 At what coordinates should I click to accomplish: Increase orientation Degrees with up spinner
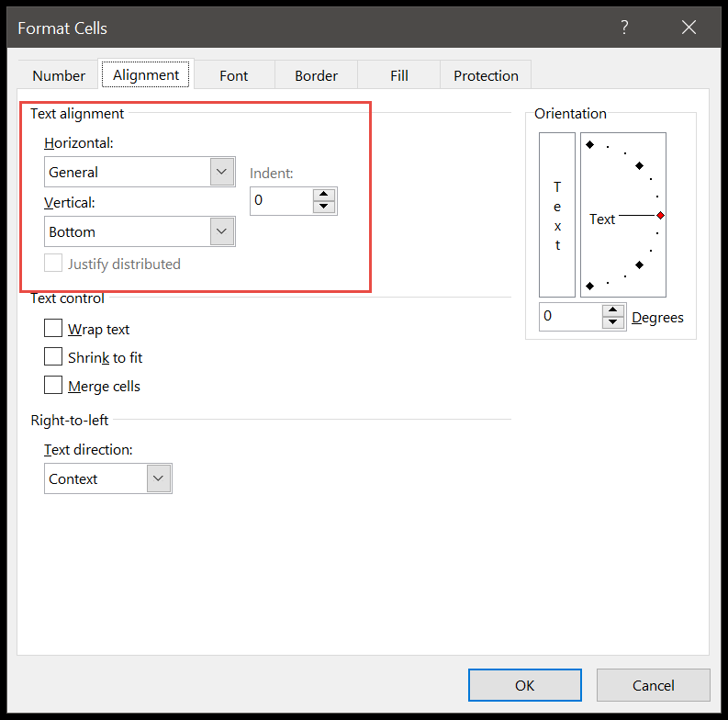pyautogui.click(x=613, y=310)
